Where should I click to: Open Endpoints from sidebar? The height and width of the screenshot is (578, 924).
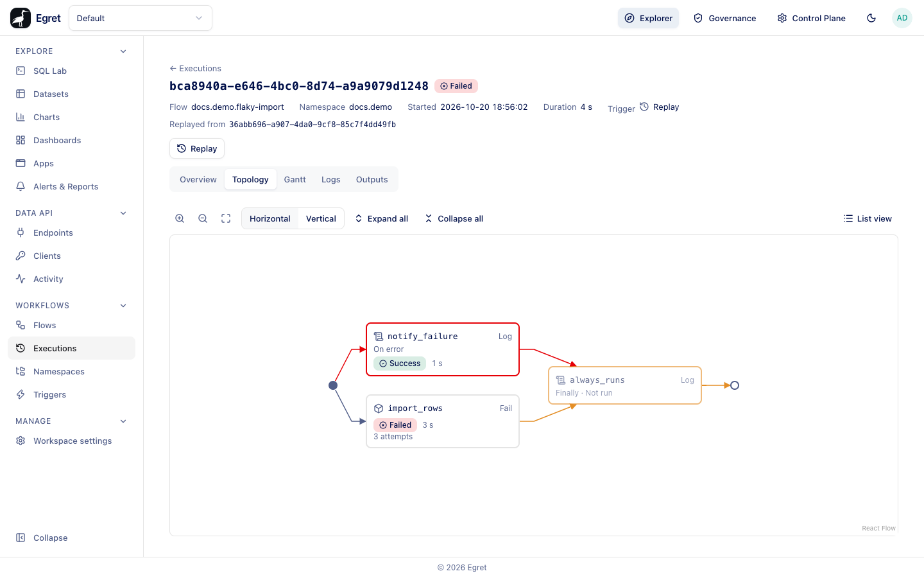(71, 232)
